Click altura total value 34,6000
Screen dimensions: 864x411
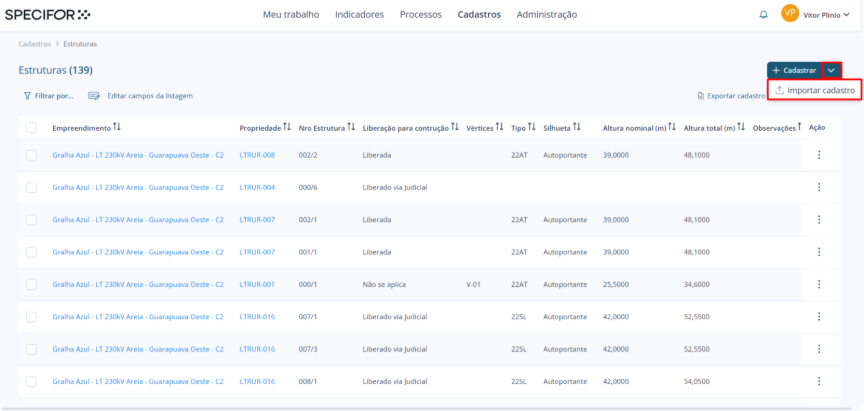(696, 284)
